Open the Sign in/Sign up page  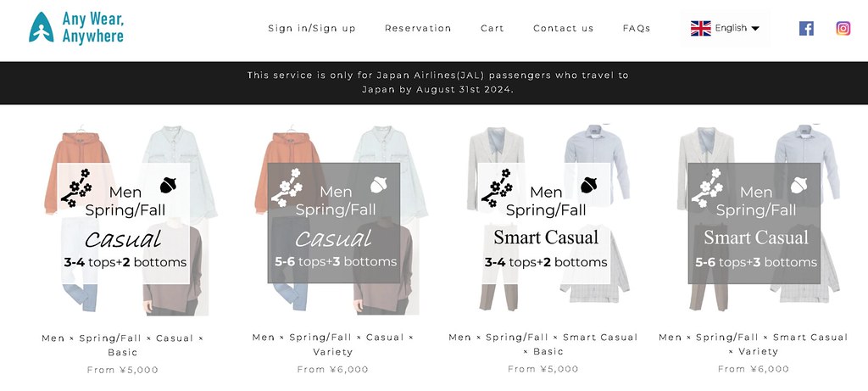(x=312, y=28)
